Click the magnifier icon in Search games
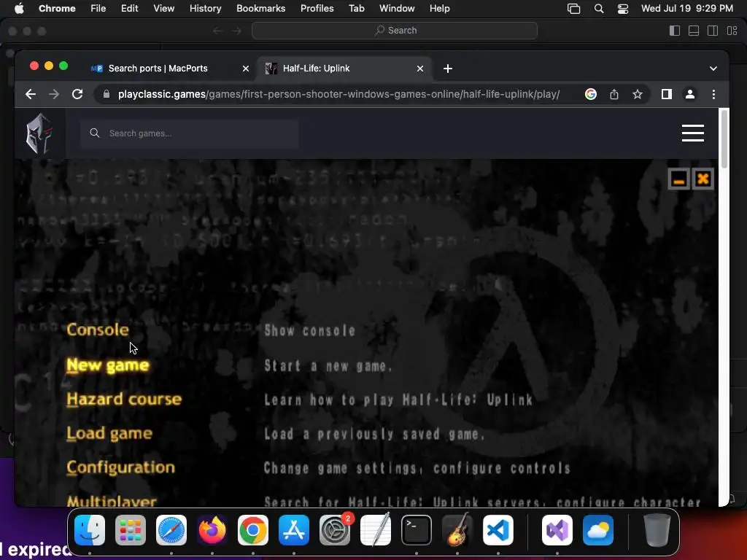The width and height of the screenshot is (747, 560). [x=95, y=133]
